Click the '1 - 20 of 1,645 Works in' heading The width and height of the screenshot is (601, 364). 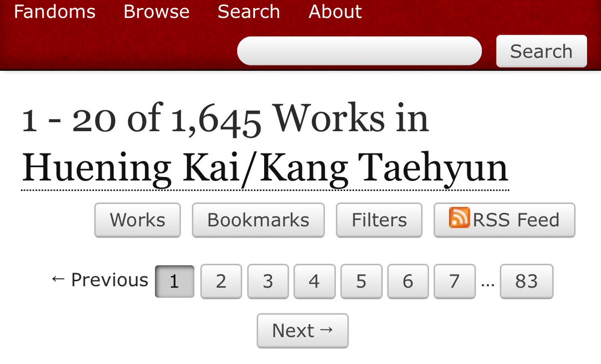225,119
